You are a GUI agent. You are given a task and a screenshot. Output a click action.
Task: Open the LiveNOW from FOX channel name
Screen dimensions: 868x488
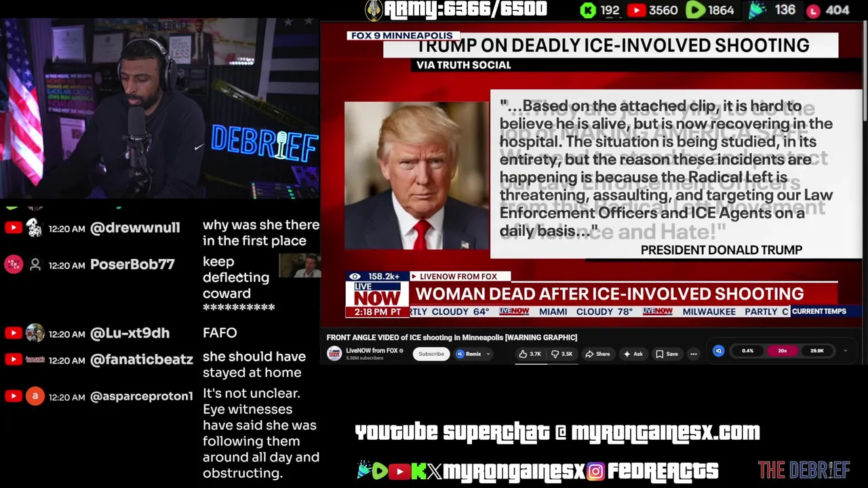pyautogui.click(x=372, y=350)
